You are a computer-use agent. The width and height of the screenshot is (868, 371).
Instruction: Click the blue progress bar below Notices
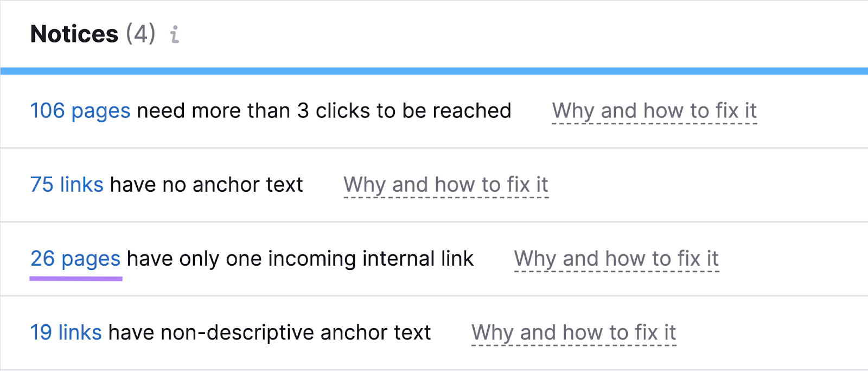[434, 70]
